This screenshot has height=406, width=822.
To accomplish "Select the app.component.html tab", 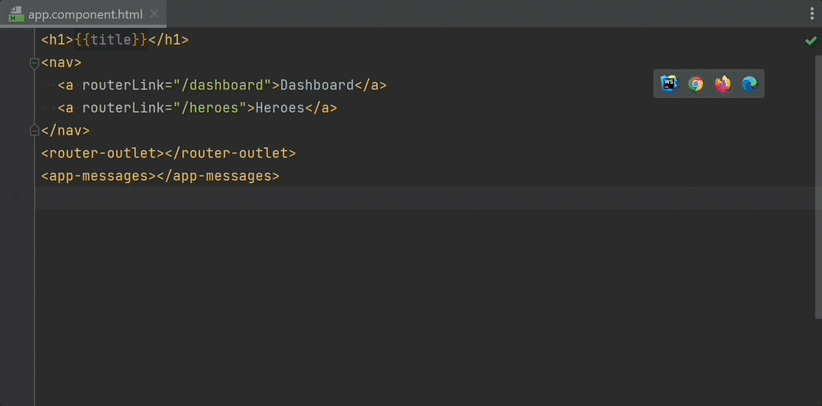I will [83, 14].
